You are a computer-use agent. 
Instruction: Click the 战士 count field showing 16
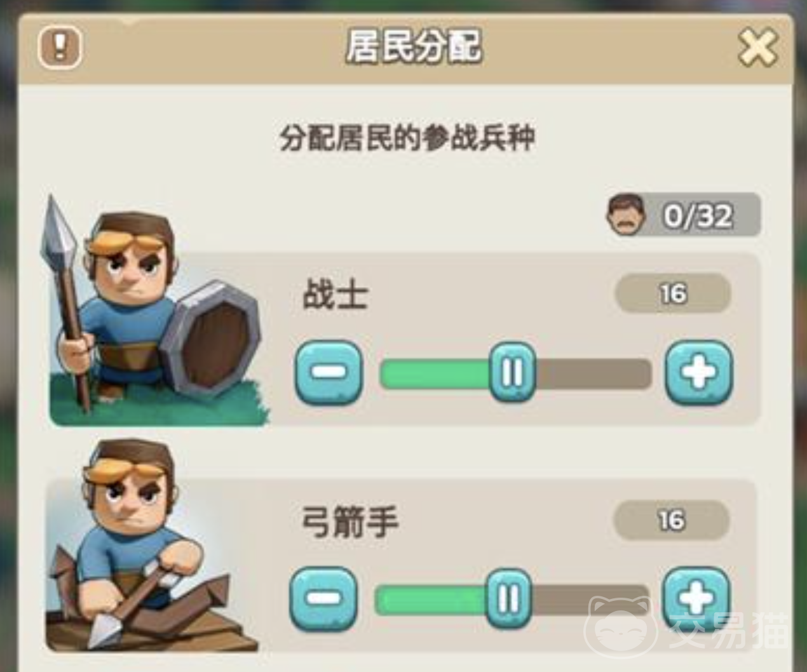(673, 293)
